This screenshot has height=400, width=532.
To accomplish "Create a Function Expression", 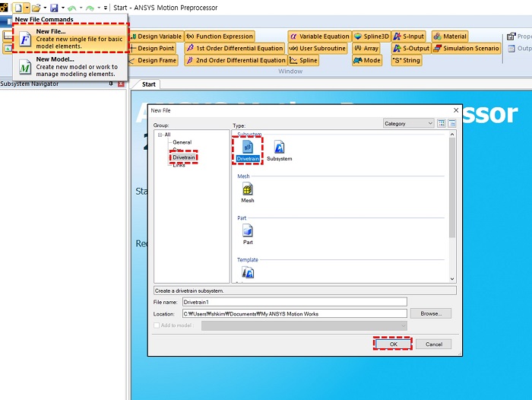I will (220, 37).
